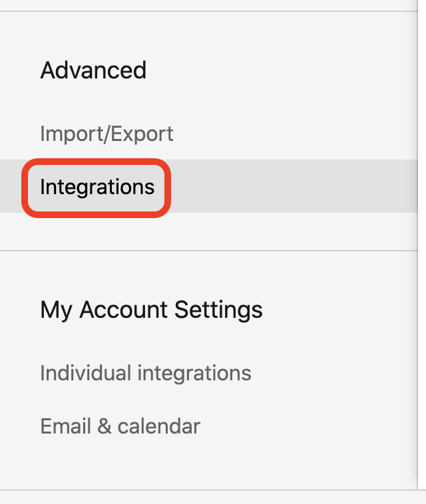Click the word Import in Import/Export
This screenshot has height=504, width=426.
pyautogui.click(x=71, y=134)
